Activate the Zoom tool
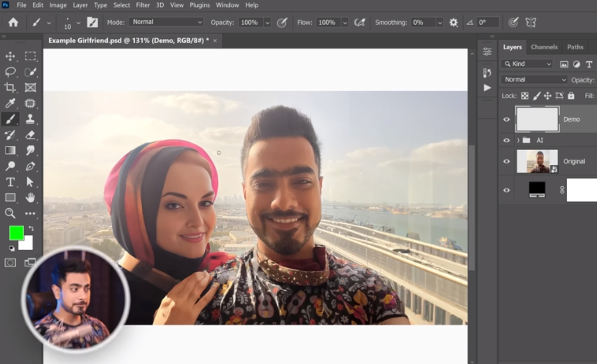The image size is (597, 364). 10,214
